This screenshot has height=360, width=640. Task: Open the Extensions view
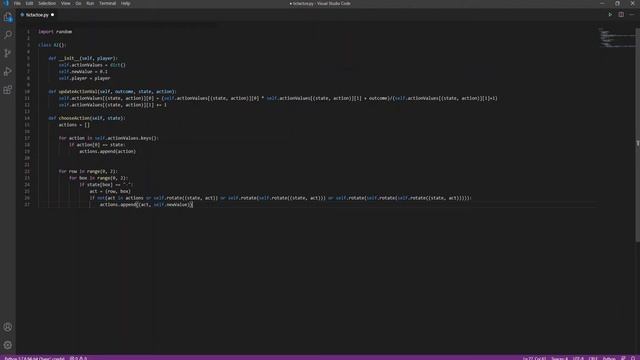pyautogui.click(x=8, y=90)
